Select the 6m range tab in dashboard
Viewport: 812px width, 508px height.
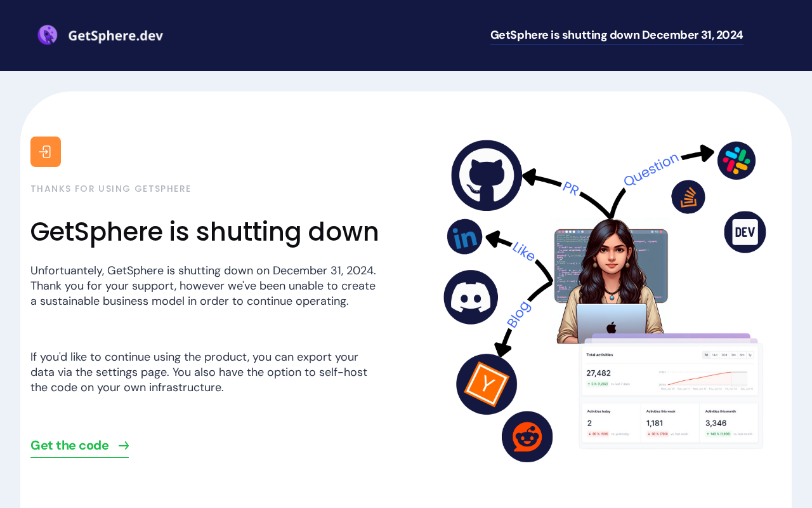coord(742,355)
